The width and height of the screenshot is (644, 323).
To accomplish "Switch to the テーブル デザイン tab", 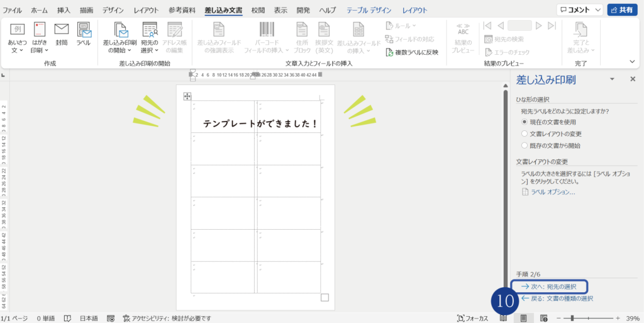I will click(x=370, y=11).
